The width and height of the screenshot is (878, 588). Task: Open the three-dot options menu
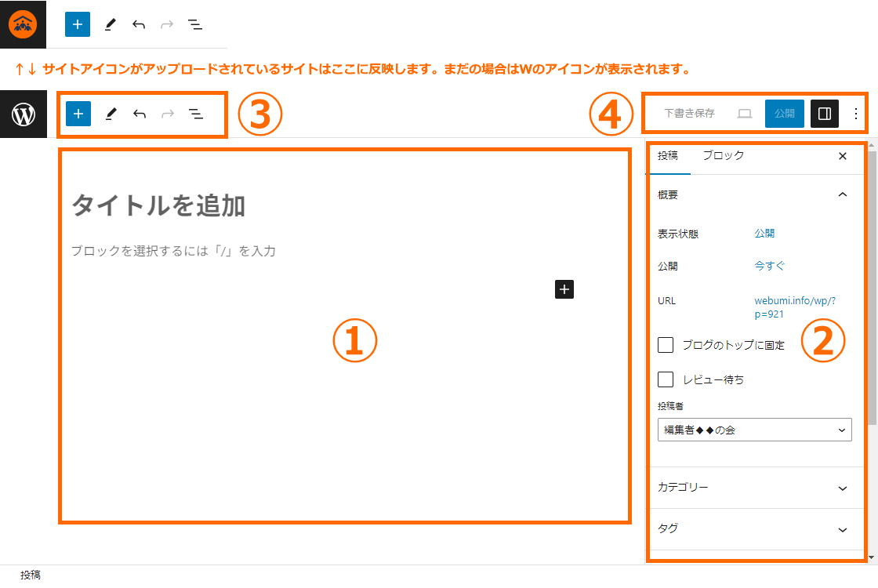pos(855,114)
